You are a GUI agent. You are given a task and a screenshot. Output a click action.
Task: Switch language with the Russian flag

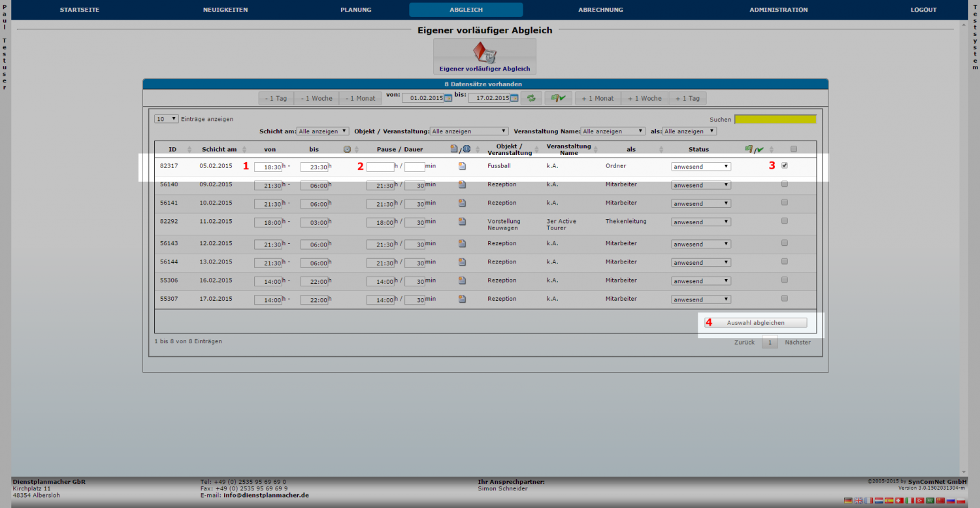(x=951, y=500)
